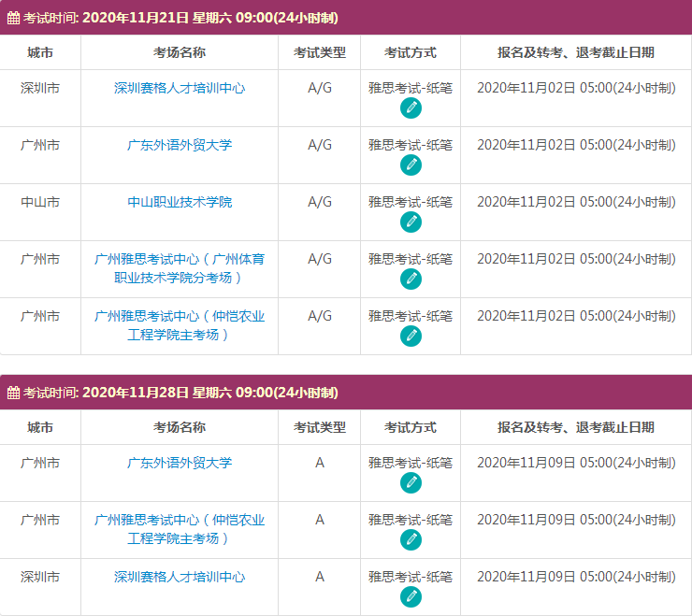692x616 pixels.
Task: Open 广东外语外贸大学 link in November 28 table
Action: (180, 463)
